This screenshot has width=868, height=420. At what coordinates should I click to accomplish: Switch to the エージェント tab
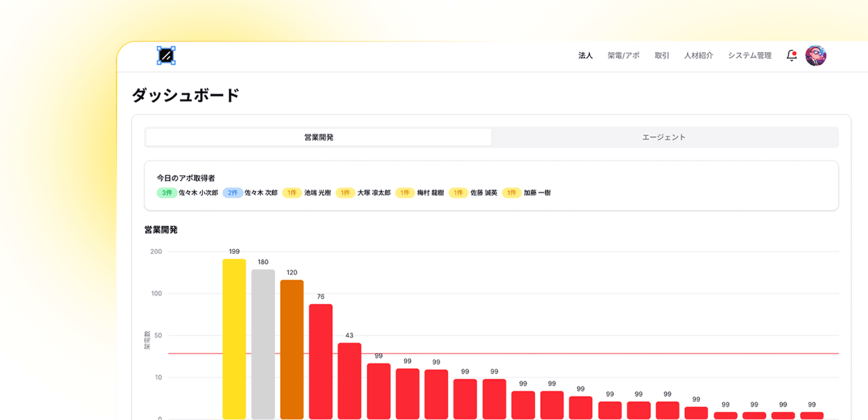pyautogui.click(x=664, y=137)
